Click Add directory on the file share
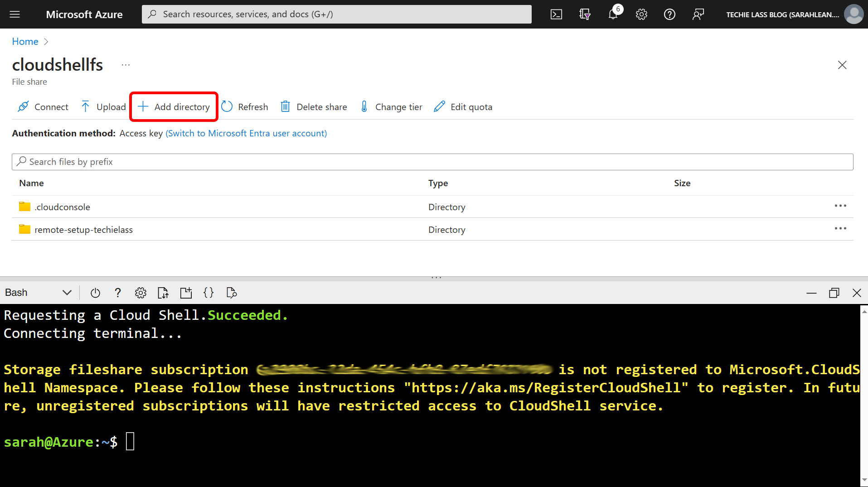 [x=174, y=106]
